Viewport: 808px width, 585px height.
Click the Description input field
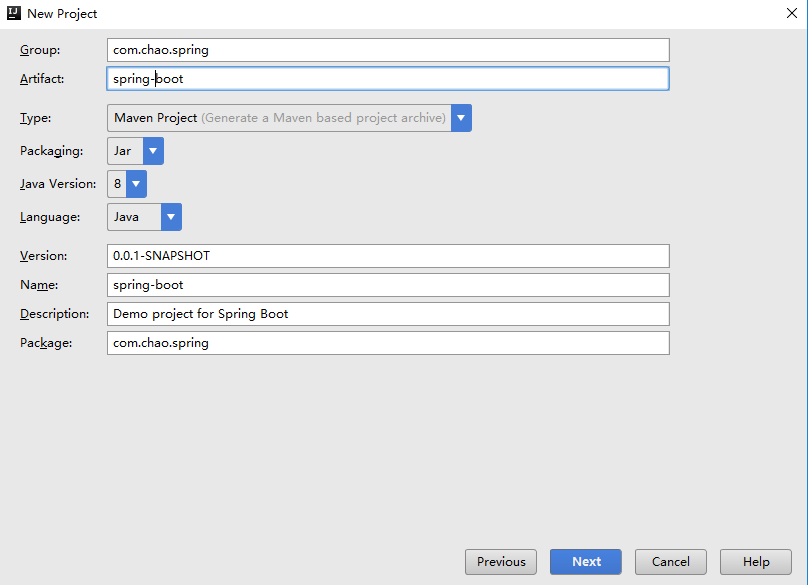388,314
